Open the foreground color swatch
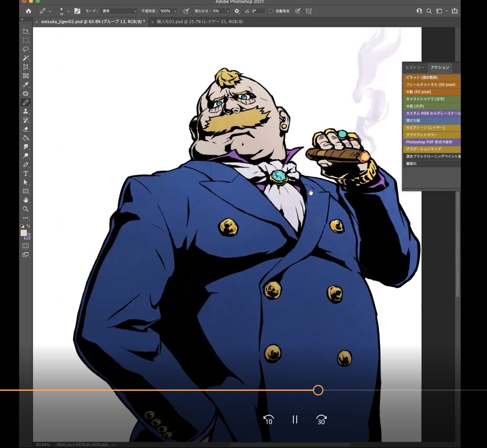The width and height of the screenshot is (487, 448). 23,233
